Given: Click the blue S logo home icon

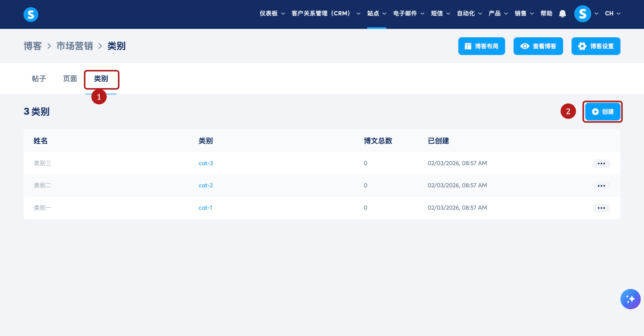Looking at the screenshot, I should point(31,14).
